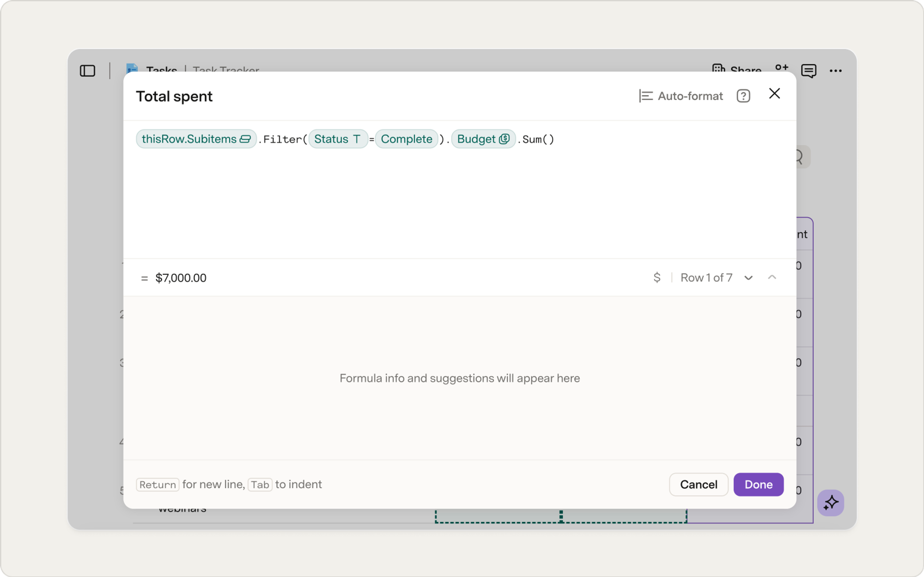Click in the formula editor area
Screen dimensions: 924x577
(459, 189)
